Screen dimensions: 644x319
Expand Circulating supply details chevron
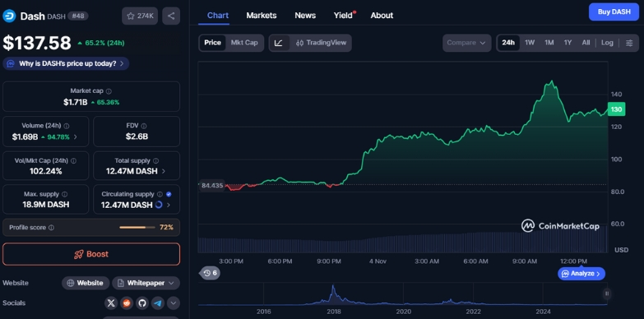[169, 205]
